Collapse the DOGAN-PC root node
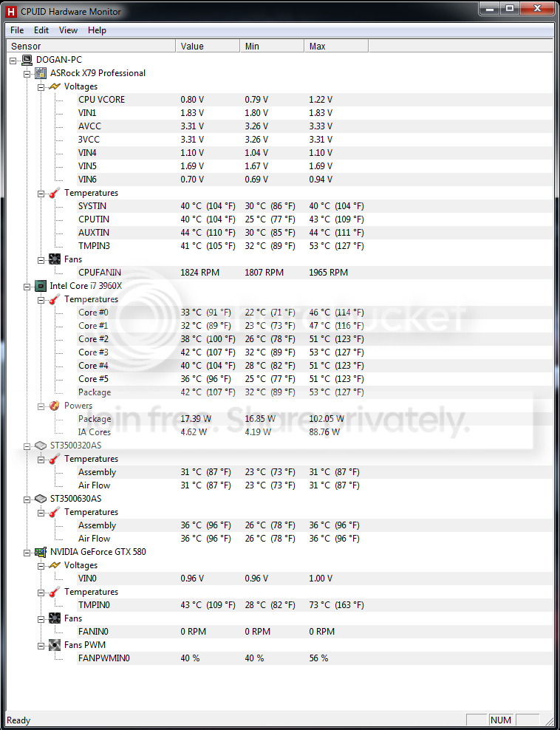560x730 pixels. pyautogui.click(x=13, y=60)
